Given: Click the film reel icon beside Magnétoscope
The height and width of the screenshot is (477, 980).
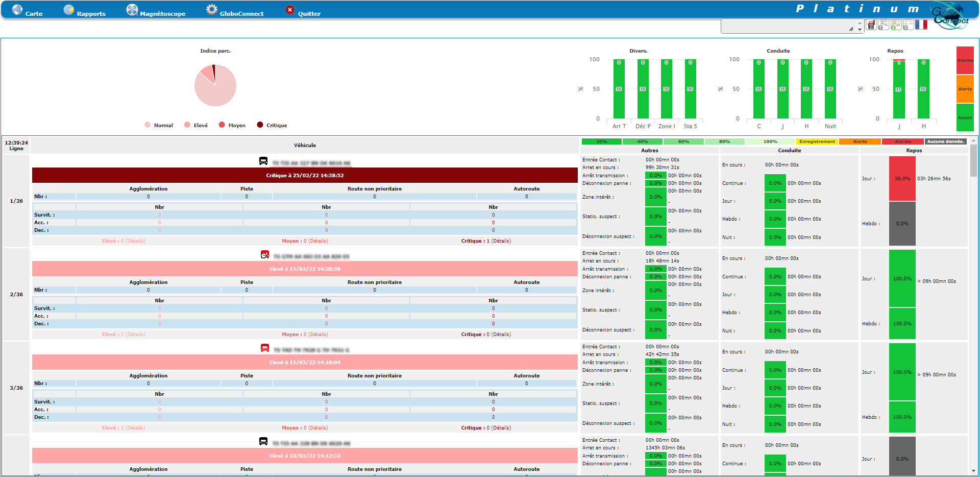Looking at the screenshot, I should pyautogui.click(x=132, y=10).
